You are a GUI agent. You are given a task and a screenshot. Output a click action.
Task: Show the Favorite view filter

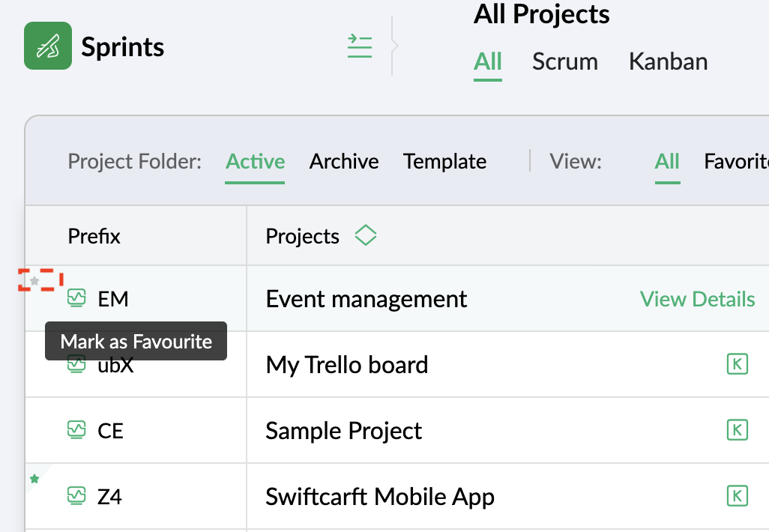[736, 161]
